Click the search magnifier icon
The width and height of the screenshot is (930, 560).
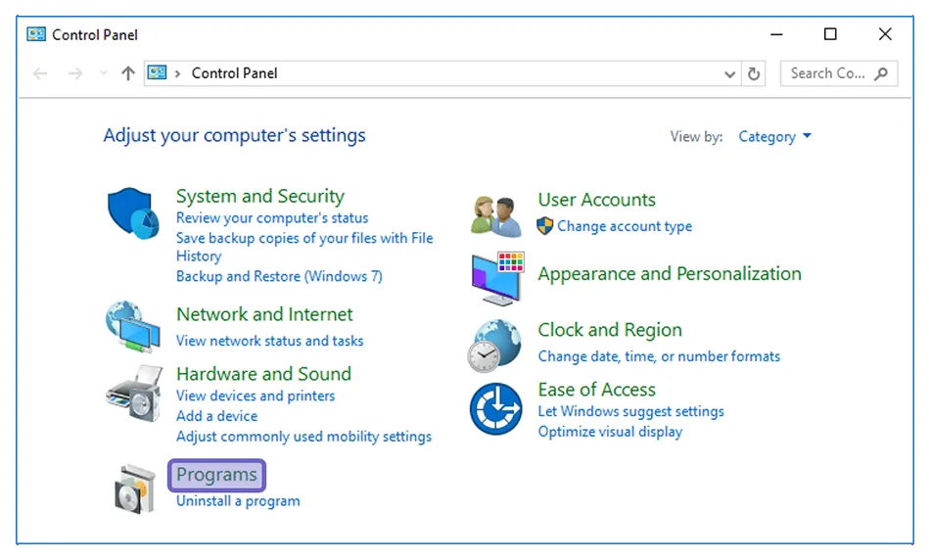click(x=881, y=73)
